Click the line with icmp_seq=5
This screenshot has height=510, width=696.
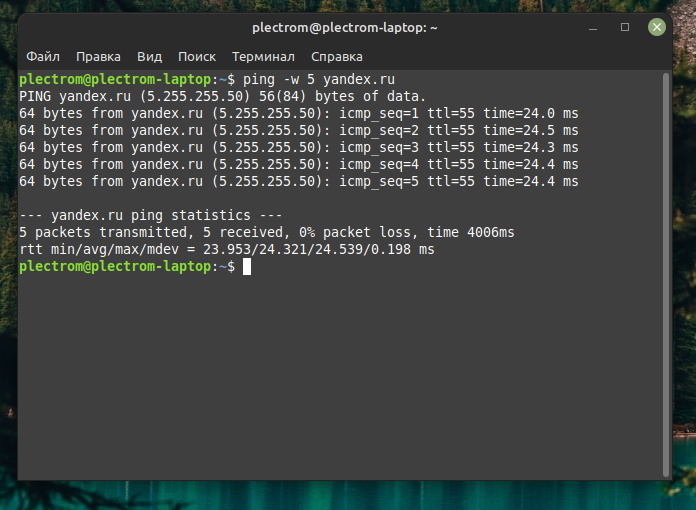tap(299, 182)
